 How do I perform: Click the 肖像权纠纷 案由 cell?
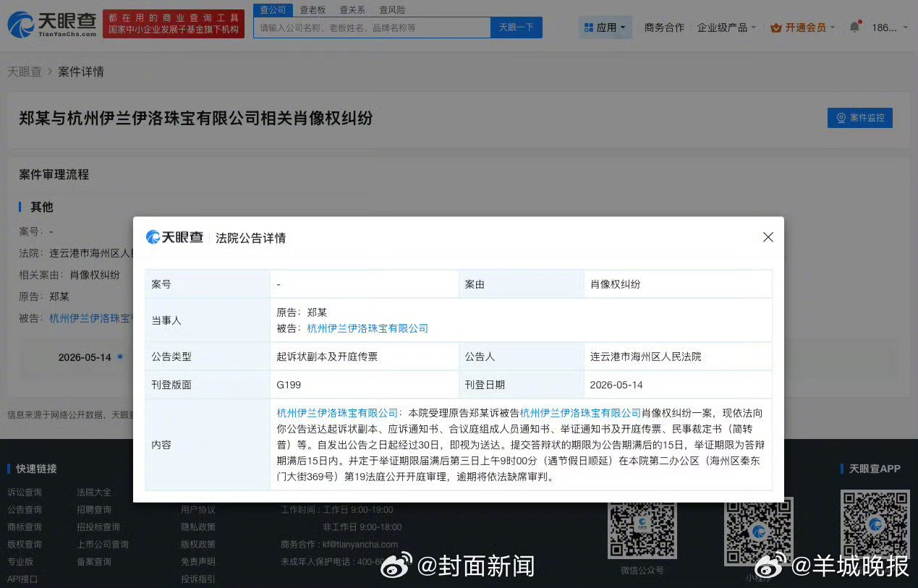(x=678, y=284)
